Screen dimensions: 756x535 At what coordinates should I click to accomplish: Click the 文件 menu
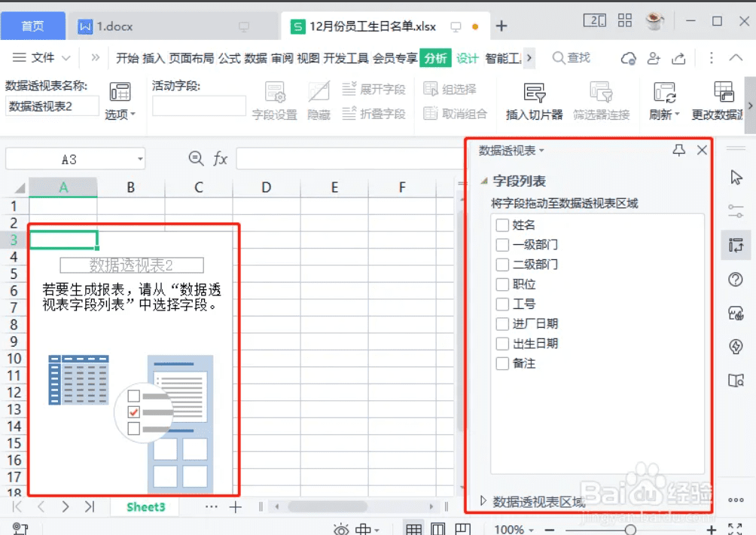[42, 57]
